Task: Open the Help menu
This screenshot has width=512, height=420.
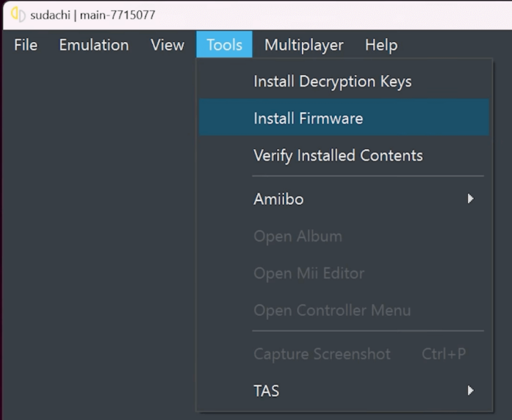Action: (381, 45)
